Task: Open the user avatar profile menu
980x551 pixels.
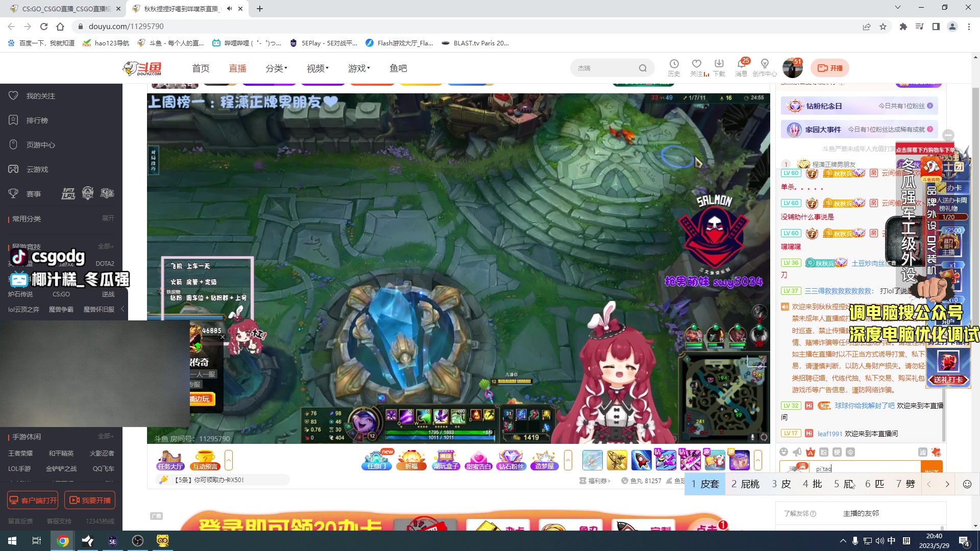Action: click(x=793, y=67)
